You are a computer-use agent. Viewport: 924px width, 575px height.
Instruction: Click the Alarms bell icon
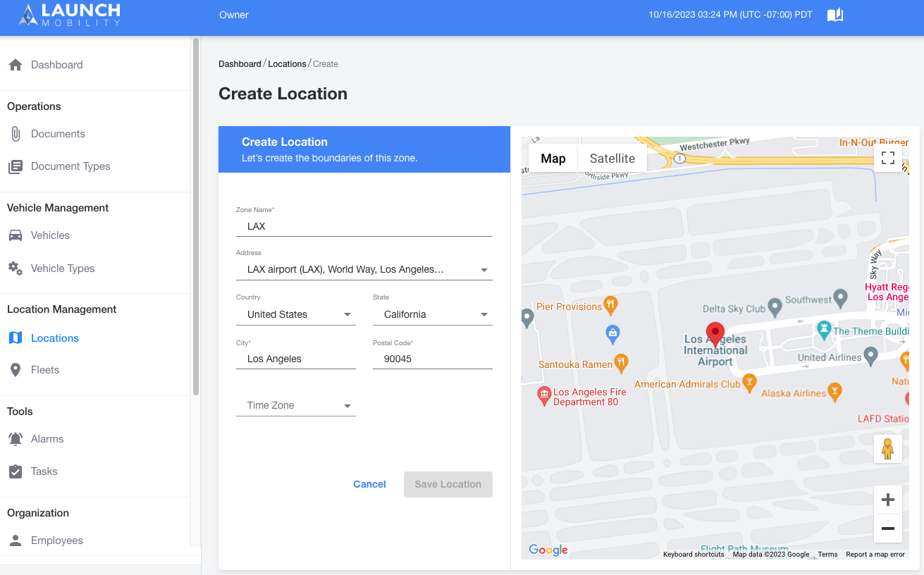[16, 439]
